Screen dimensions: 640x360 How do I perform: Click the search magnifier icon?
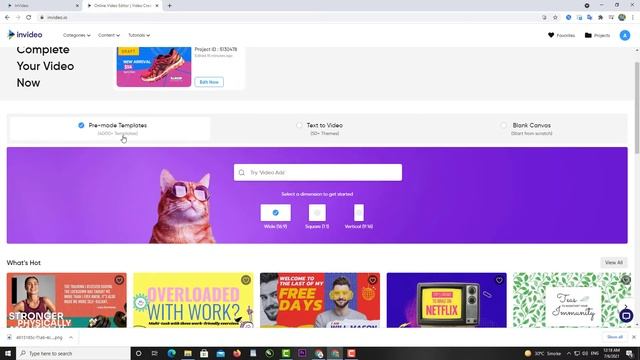(x=242, y=173)
